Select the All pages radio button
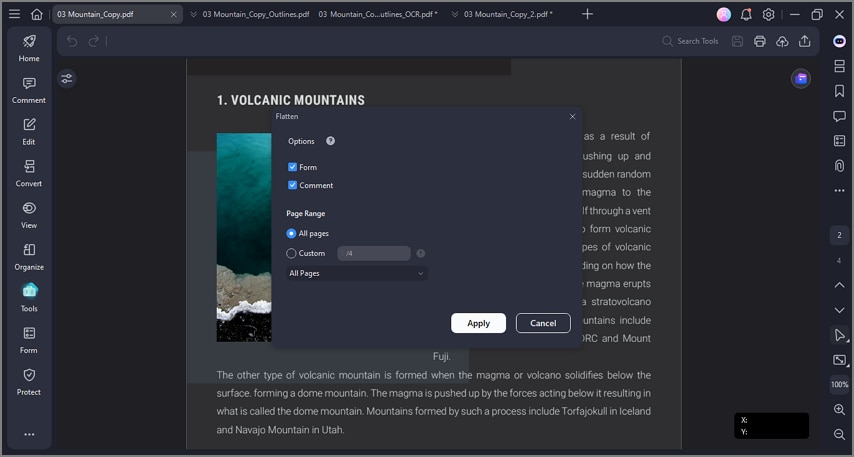Screen dimensions: 854x457 (x=291, y=233)
